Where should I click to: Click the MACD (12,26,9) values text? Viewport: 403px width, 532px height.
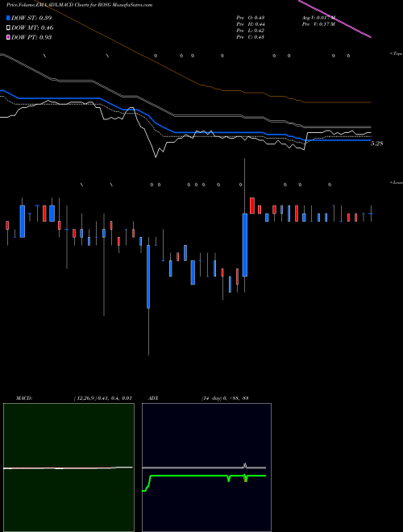tap(103, 398)
